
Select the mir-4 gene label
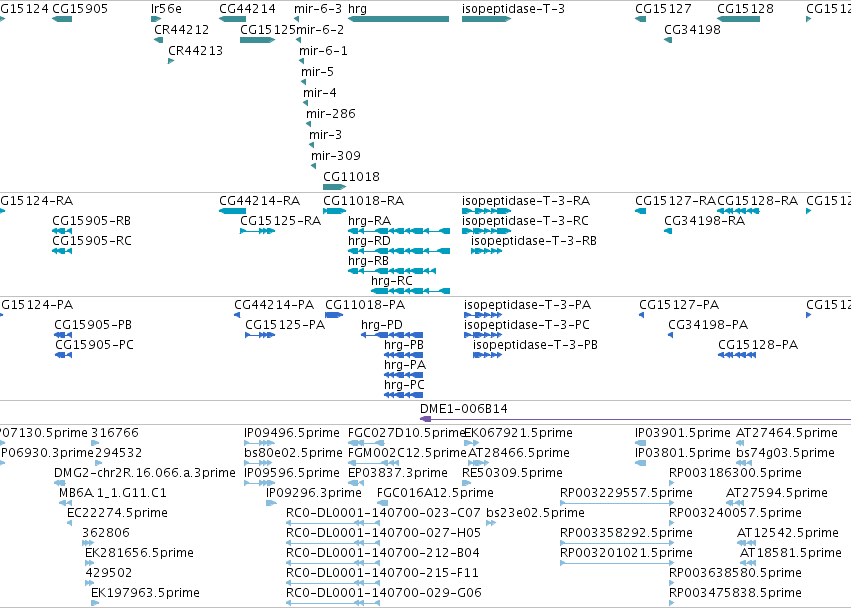pos(320,93)
